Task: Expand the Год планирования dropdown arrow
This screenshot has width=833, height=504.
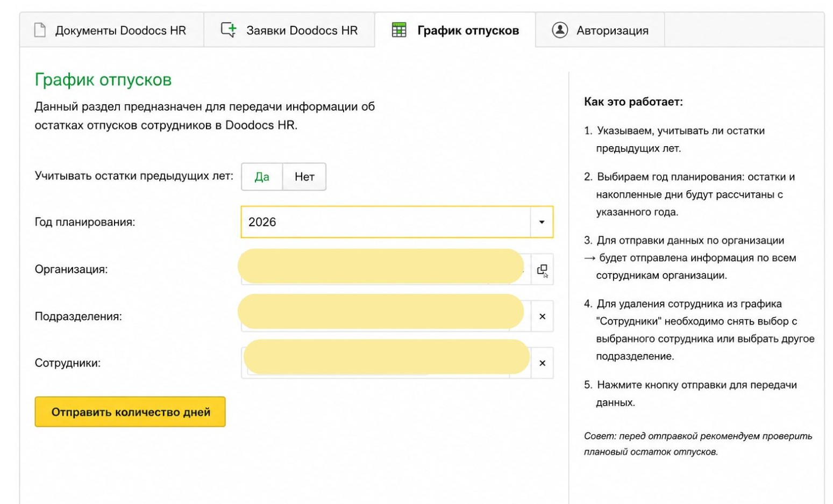Action: [x=542, y=222]
